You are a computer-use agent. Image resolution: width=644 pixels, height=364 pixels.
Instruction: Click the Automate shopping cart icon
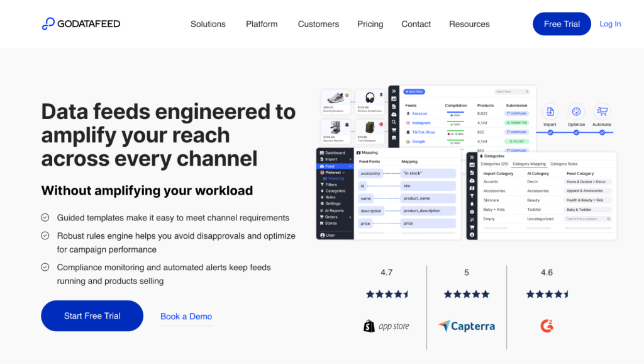602,111
